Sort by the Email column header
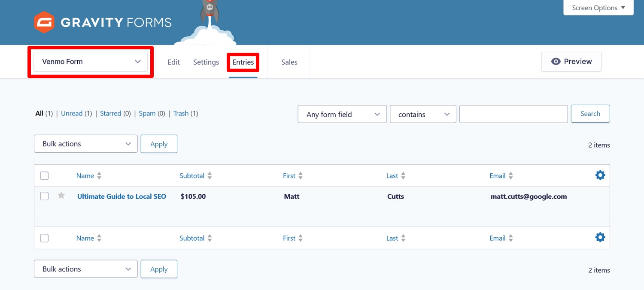The height and width of the screenshot is (290, 644). click(x=497, y=175)
